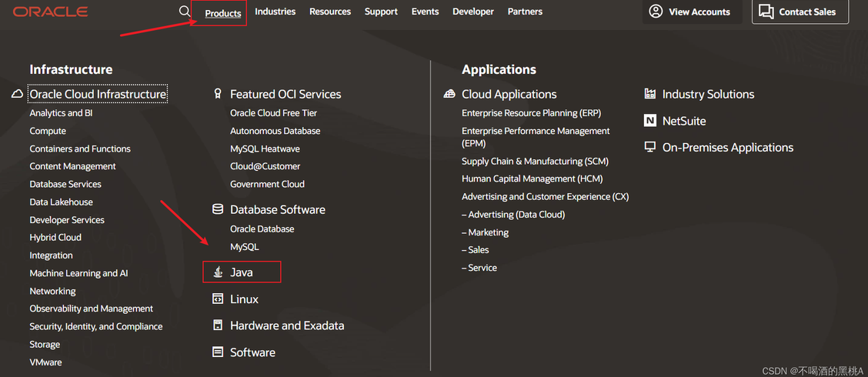Open Featured OCI Services heading link
Image resolution: width=868 pixels, height=377 pixels.
pyautogui.click(x=285, y=94)
